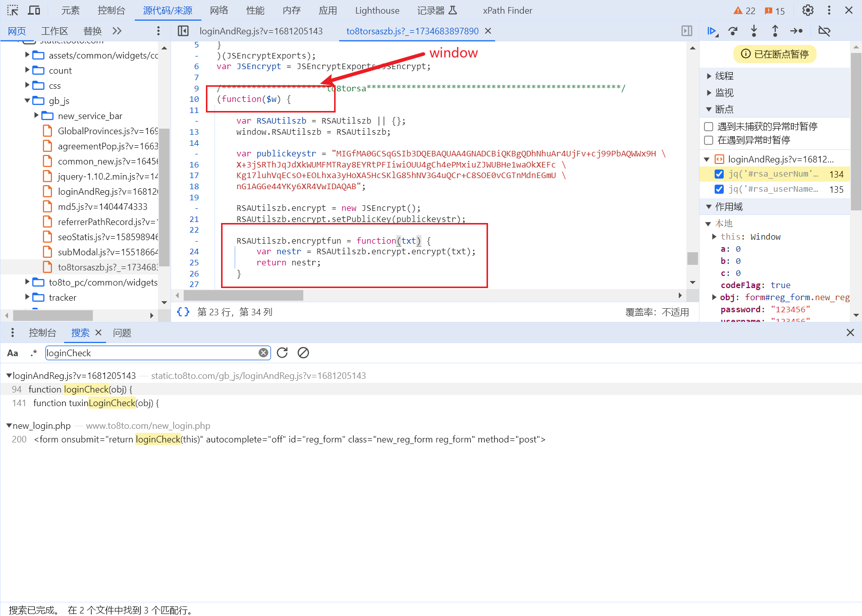Screen dimensions: 862x616
Task: Click the issues count badge showing 15
Action: click(775, 11)
